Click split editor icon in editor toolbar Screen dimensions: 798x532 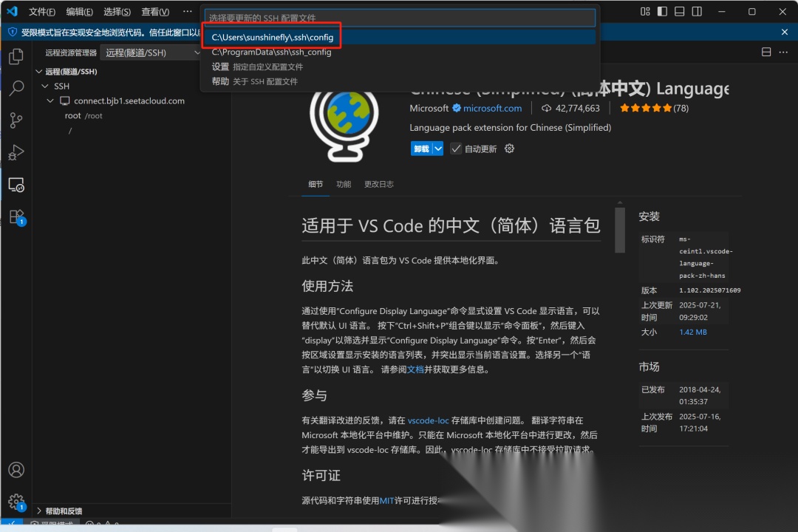[766, 52]
